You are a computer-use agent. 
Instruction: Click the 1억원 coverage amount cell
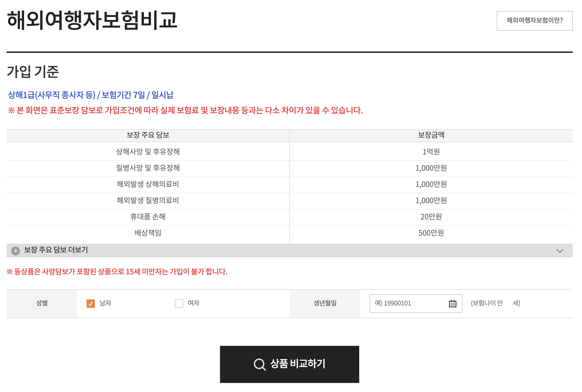[x=431, y=152]
